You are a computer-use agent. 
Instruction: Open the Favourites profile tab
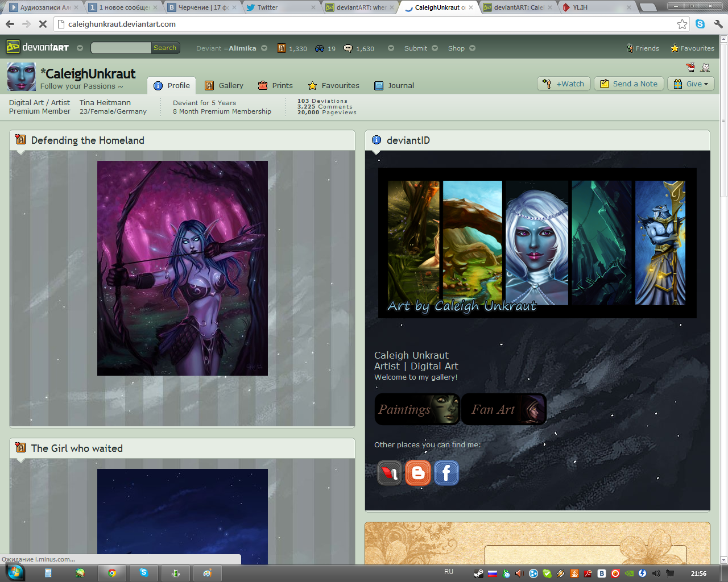[334, 85]
